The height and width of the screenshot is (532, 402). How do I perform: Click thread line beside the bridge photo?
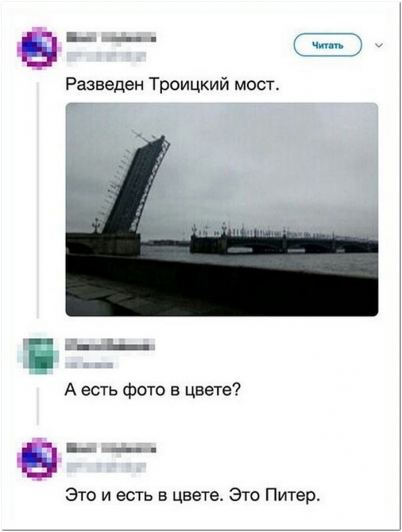[x=38, y=200]
